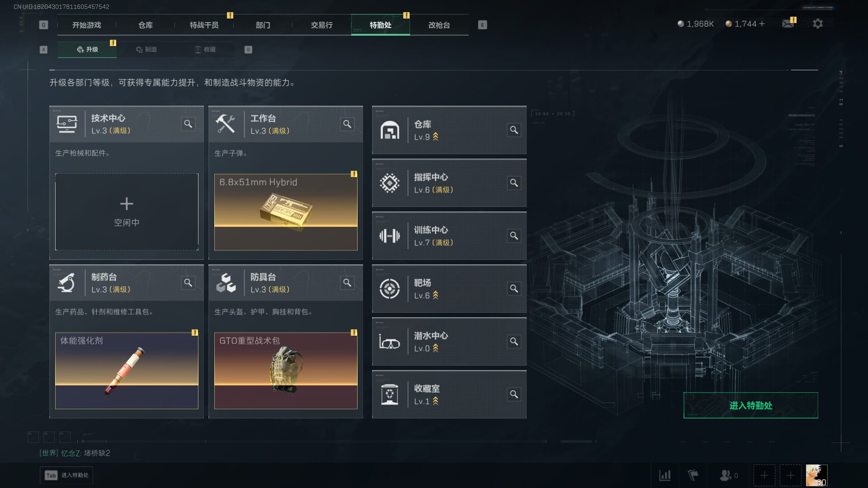Click the 仓库 department magnifier icon

[514, 130]
